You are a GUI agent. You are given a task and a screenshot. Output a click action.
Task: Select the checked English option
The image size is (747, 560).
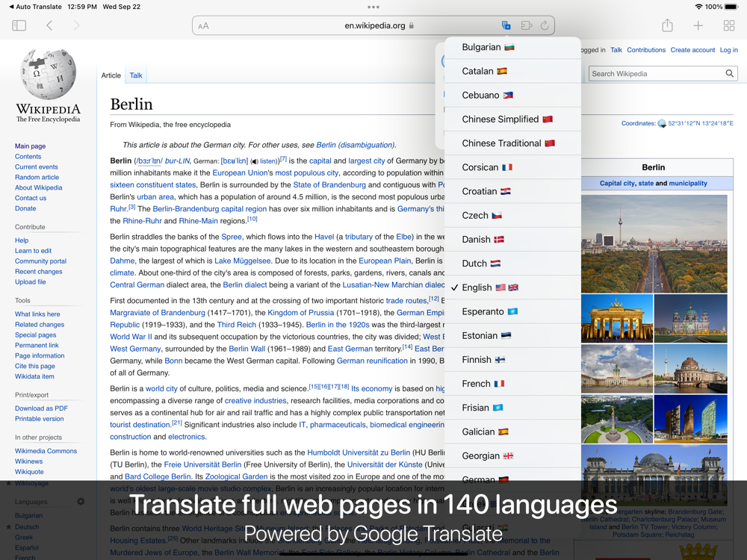[512, 287]
